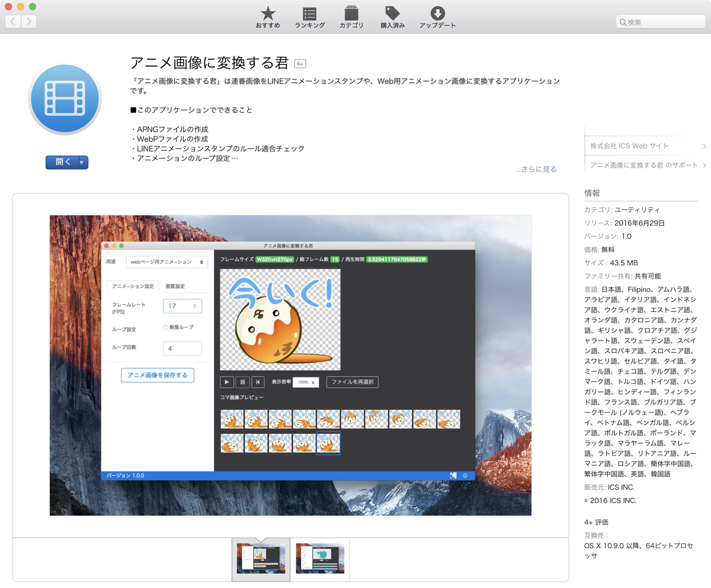
Task: Select the second screenshot thumbnail
Action: click(321, 558)
